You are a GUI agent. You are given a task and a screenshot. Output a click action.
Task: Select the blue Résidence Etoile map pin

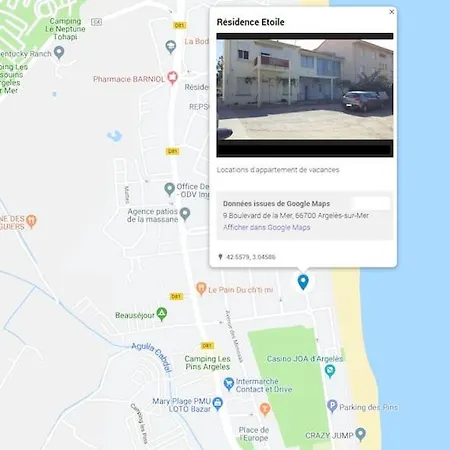(303, 282)
